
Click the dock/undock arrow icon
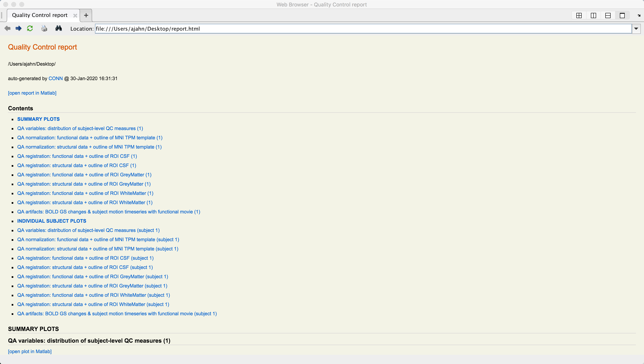click(x=639, y=16)
